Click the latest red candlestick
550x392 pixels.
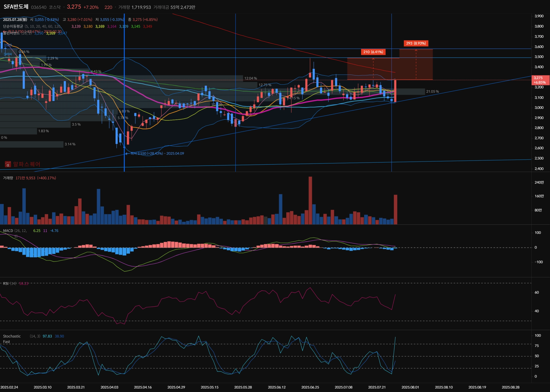click(395, 91)
